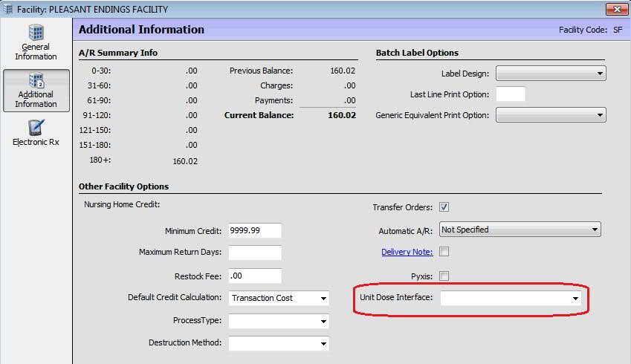Click the Other Facility Options heading
631x364 pixels.
[123, 186]
